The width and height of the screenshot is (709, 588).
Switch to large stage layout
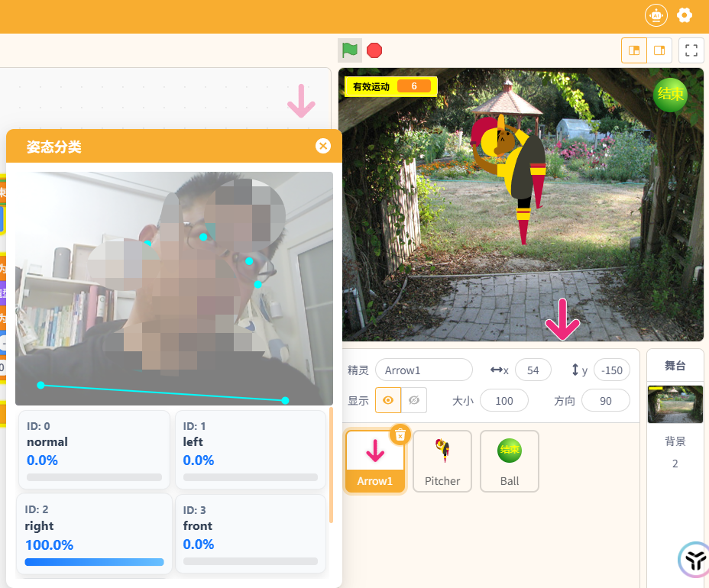pos(659,50)
